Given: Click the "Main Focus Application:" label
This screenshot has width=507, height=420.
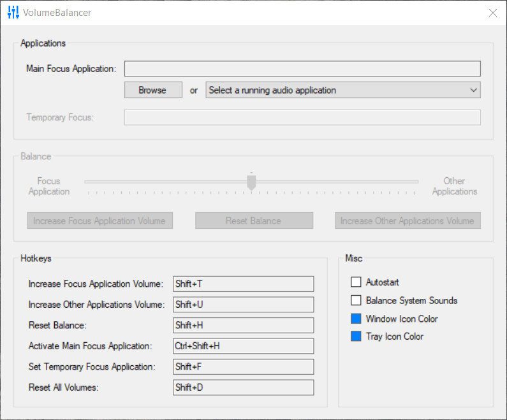Looking at the screenshot, I should pos(71,69).
